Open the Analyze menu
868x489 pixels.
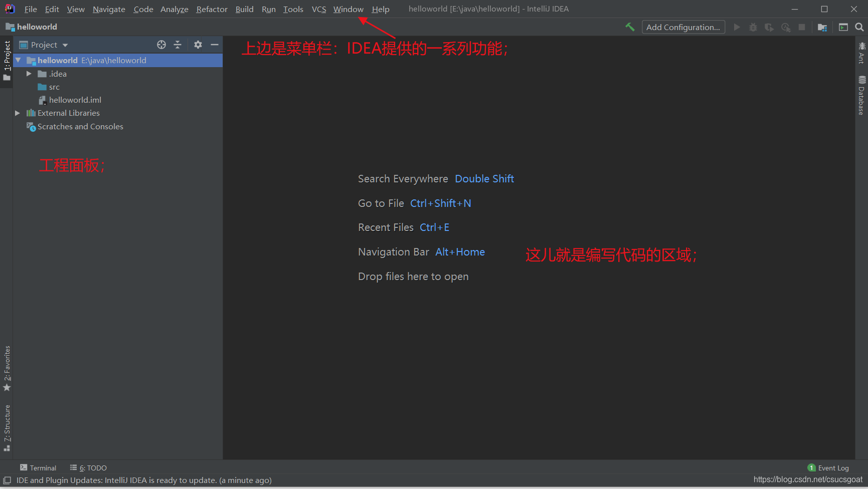pyautogui.click(x=175, y=9)
